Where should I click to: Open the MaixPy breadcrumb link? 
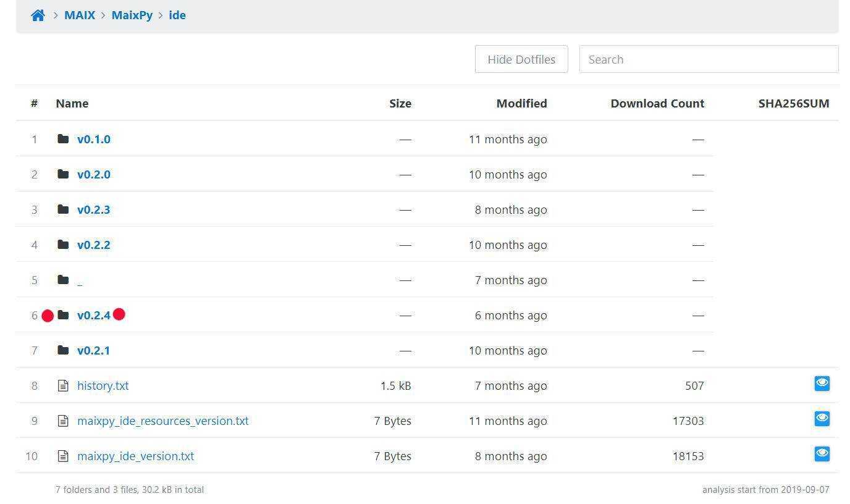point(132,15)
